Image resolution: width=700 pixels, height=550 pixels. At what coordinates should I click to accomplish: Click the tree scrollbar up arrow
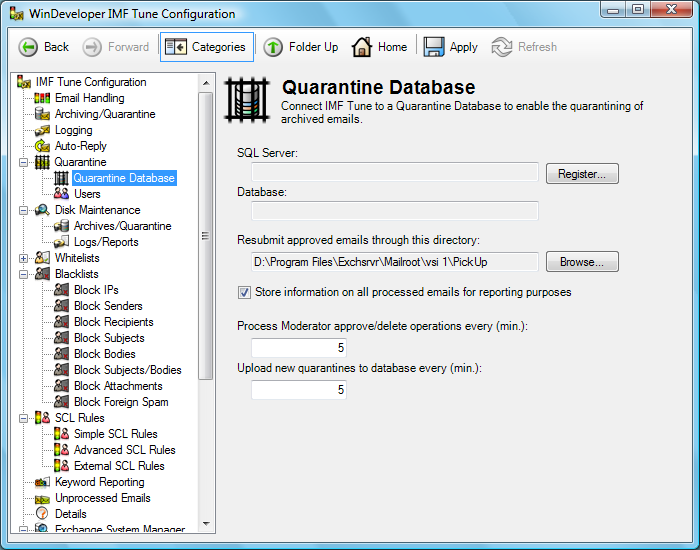tap(206, 83)
